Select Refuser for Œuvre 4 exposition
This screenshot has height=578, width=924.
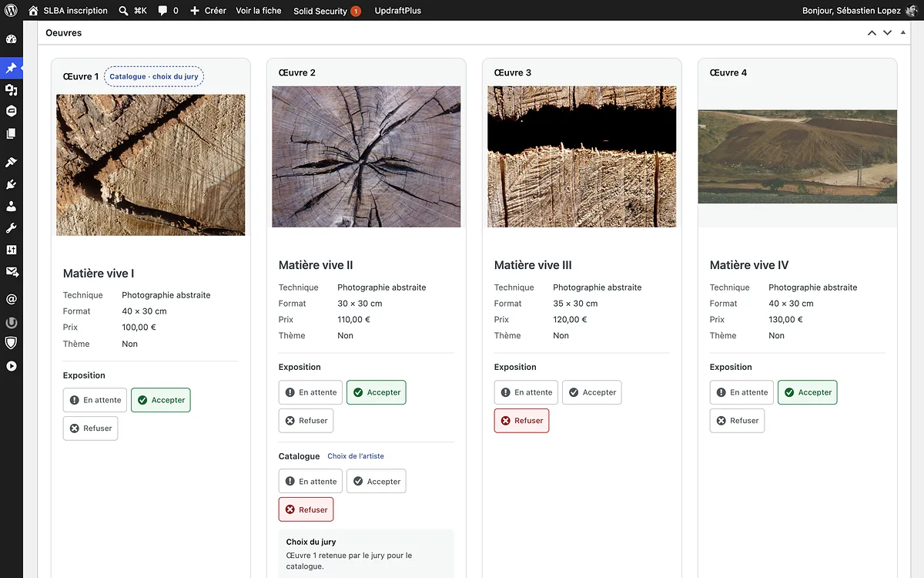[737, 420]
